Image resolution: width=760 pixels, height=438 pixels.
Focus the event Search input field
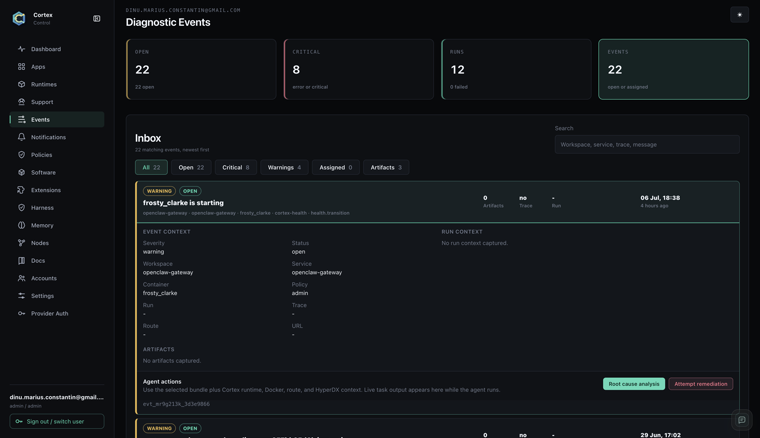(x=647, y=144)
